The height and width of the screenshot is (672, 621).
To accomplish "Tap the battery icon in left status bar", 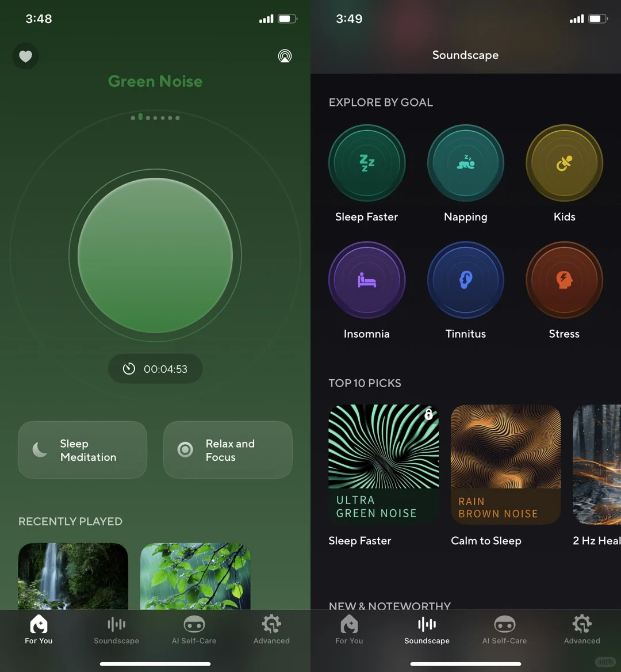I will (288, 19).
